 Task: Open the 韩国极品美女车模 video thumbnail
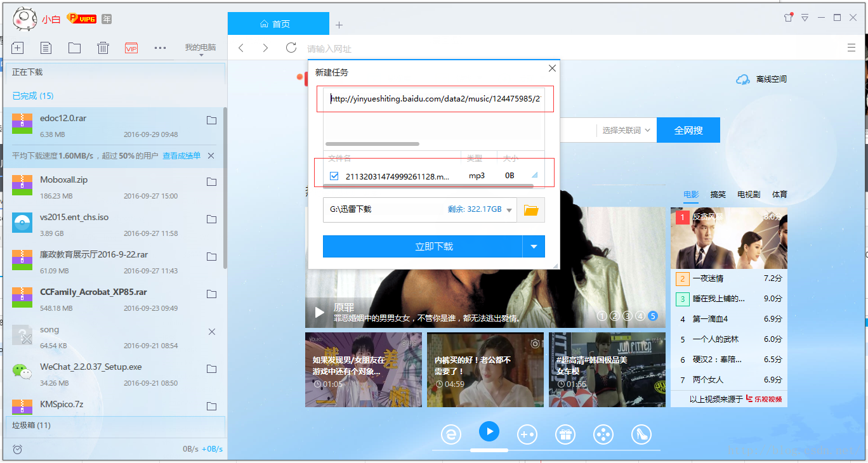(x=607, y=370)
